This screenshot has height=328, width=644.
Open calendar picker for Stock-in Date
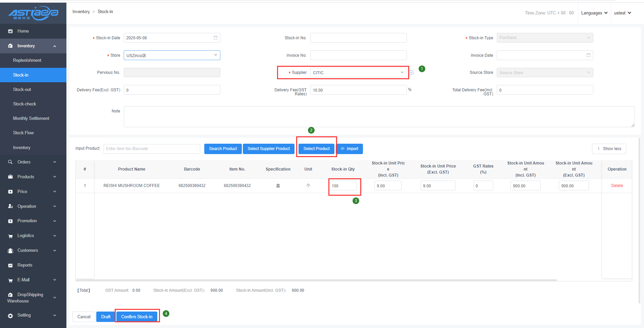pos(215,38)
